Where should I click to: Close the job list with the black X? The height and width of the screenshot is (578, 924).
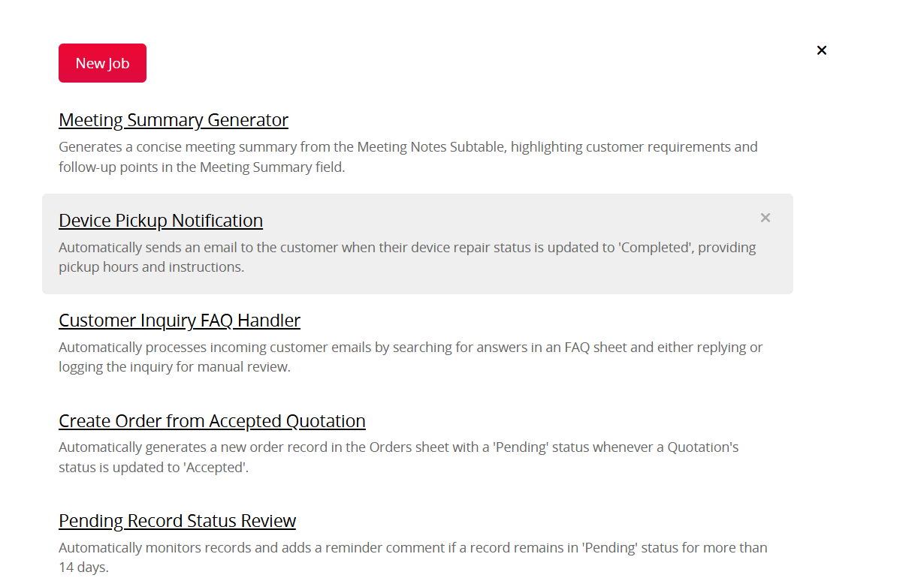click(822, 50)
